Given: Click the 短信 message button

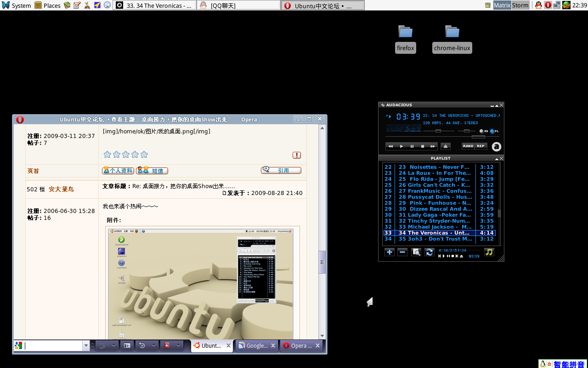Looking at the screenshot, I should 152,171.
